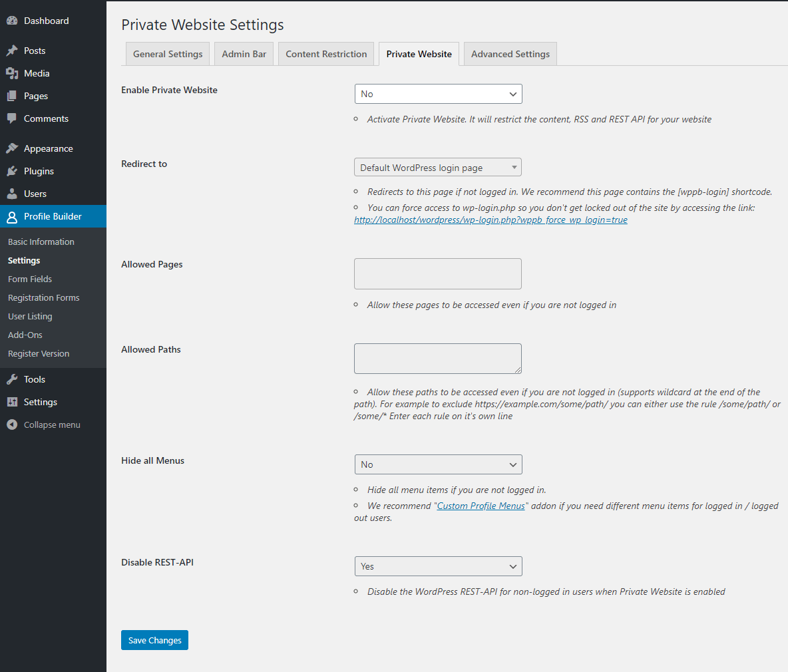The width and height of the screenshot is (788, 672).
Task: Click the Disable REST-API label
Action: (x=157, y=562)
